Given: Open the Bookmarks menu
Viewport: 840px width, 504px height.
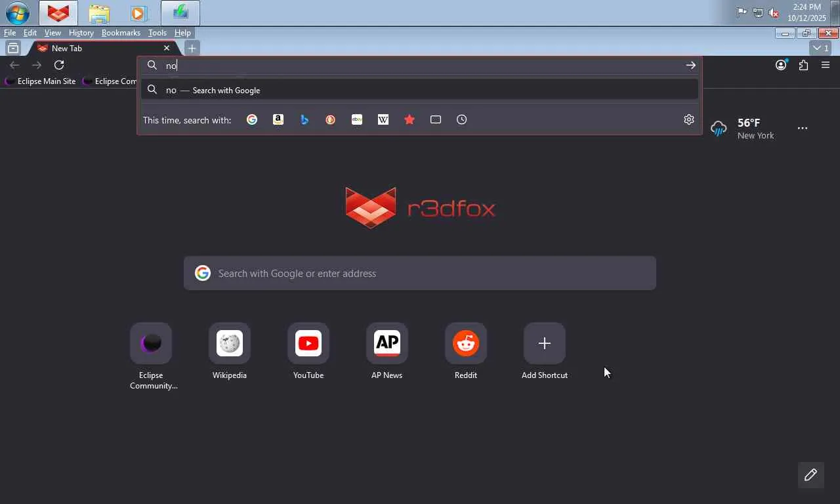Looking at the screenshot, I should (x=121, y=33).
